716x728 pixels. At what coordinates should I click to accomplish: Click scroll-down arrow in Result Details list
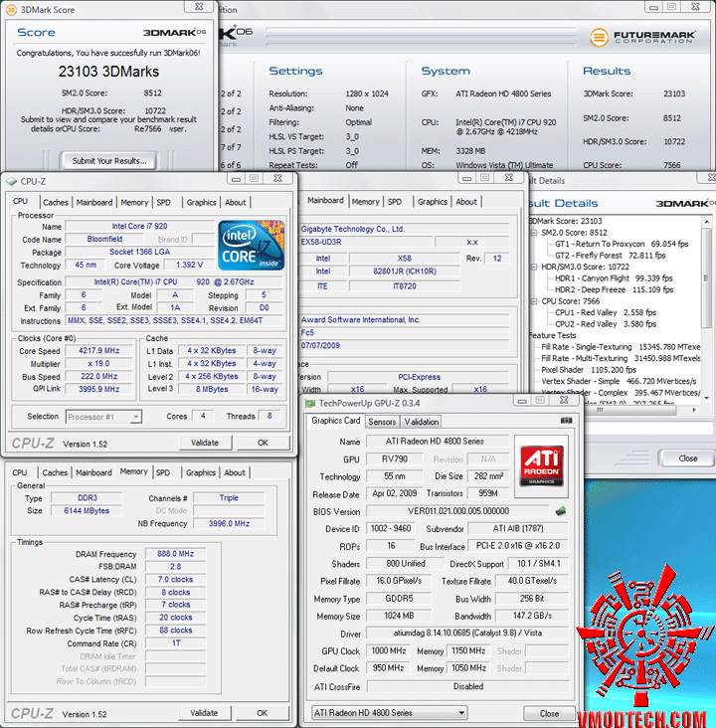coord(707,398)
